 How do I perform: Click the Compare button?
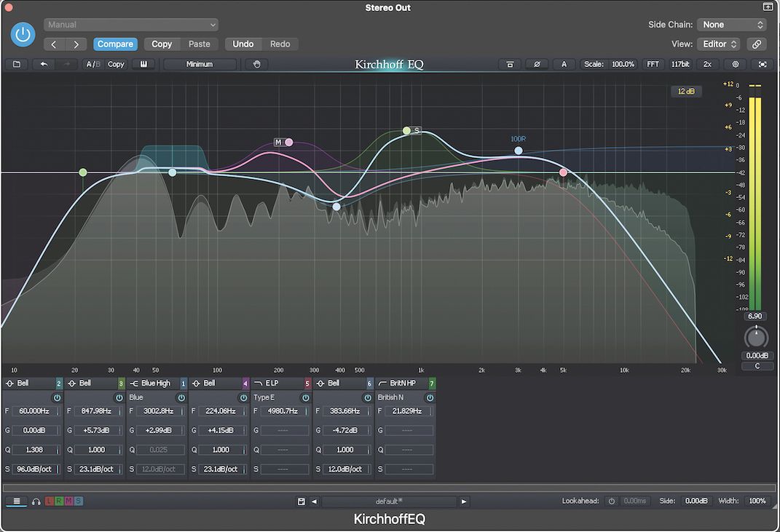(x=115, y=44)
